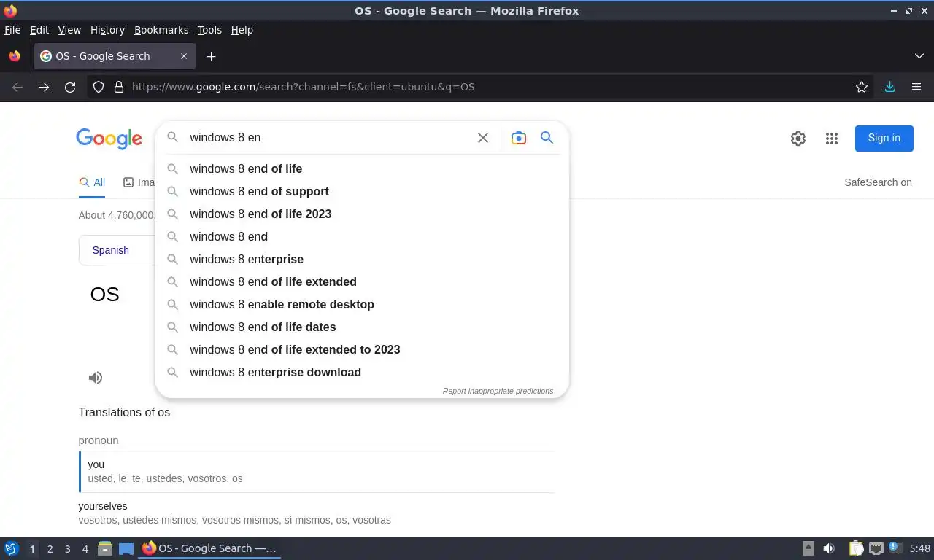This screenshot has width=934, height=560.
Task: Open volume control in system tray
Action: click(x=829, y=548)
